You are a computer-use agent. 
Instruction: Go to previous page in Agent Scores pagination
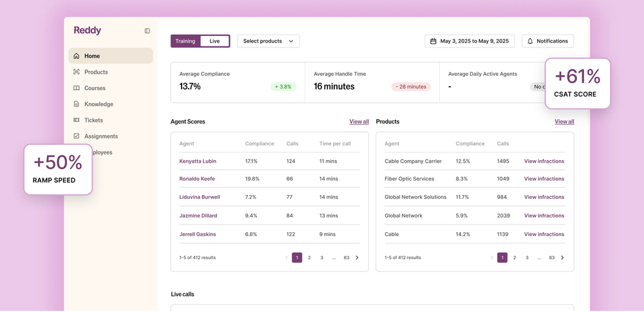click(287, 258)
